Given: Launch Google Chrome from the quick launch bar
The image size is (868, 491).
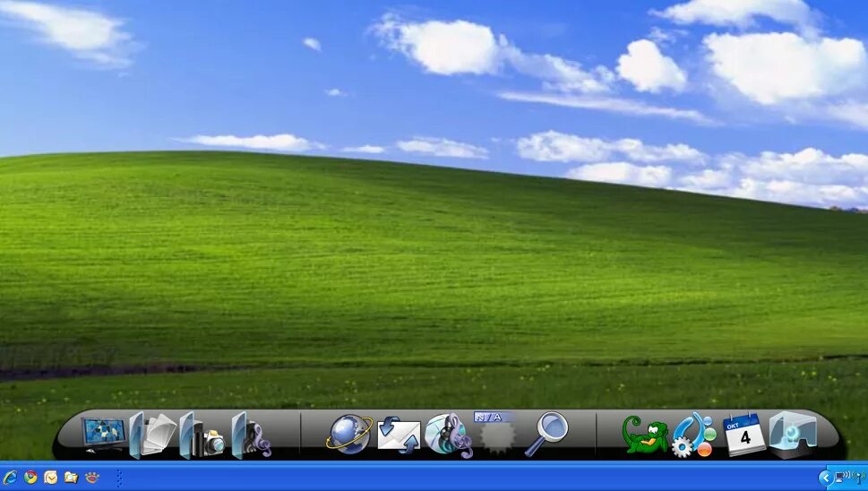Looking at the screenshot, I should [x=30, y=478].
